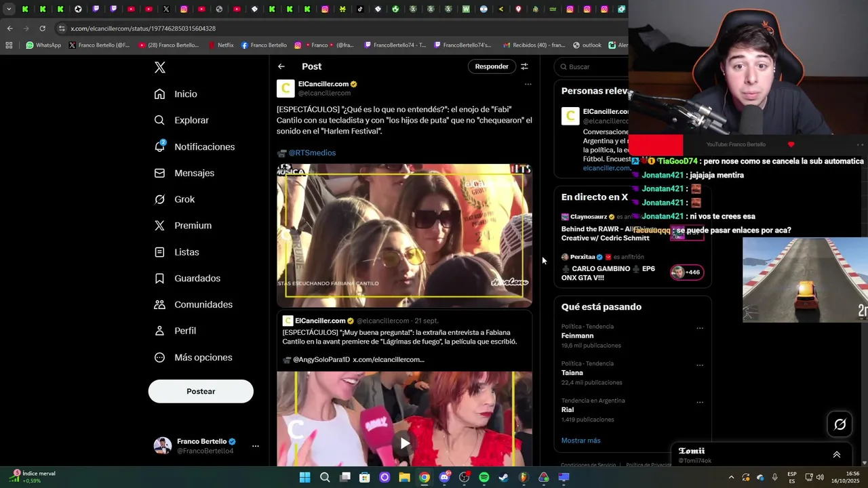The image size is (868, 488).
Task: Click the Guardados bookmark icon
Action: 159,279
